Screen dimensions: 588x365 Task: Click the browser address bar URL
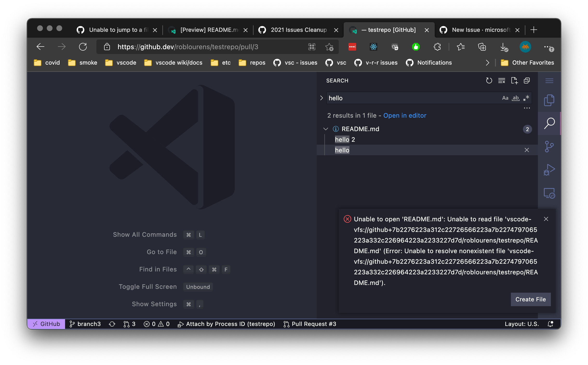click(187, 47)
